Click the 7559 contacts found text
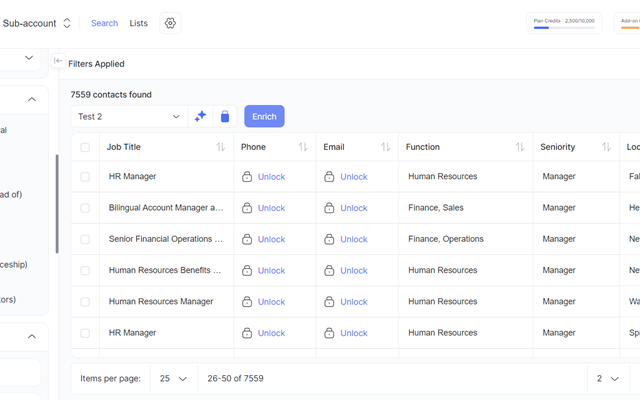Viewport: 640px width, 400px height. (111, 95)
